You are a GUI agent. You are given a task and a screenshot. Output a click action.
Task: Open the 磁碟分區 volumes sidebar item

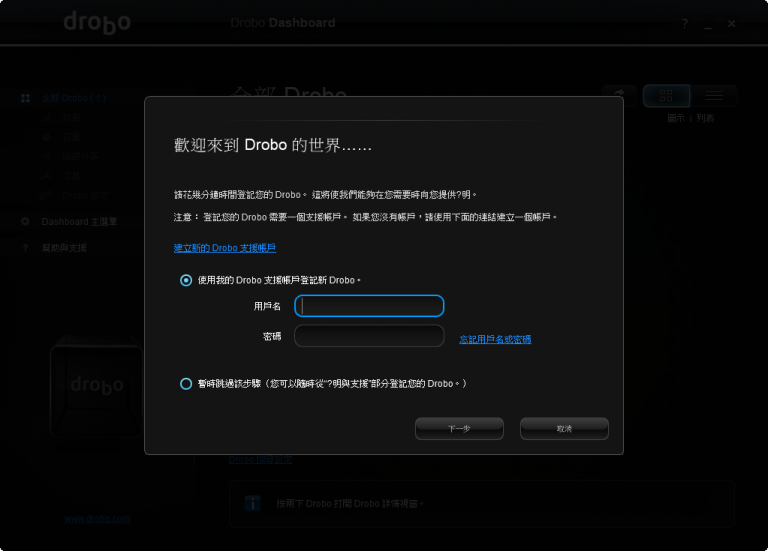[80, 157]
